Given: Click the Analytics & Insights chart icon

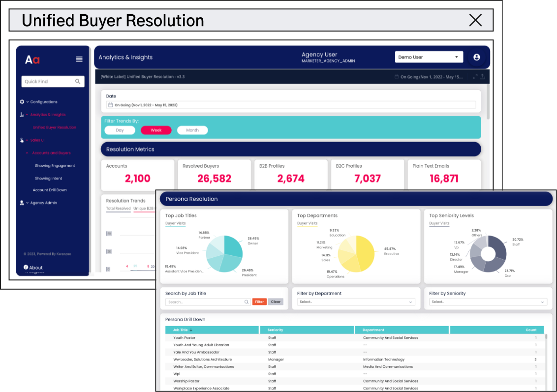Looking at the screenshot, I should (x=22, y=114).
